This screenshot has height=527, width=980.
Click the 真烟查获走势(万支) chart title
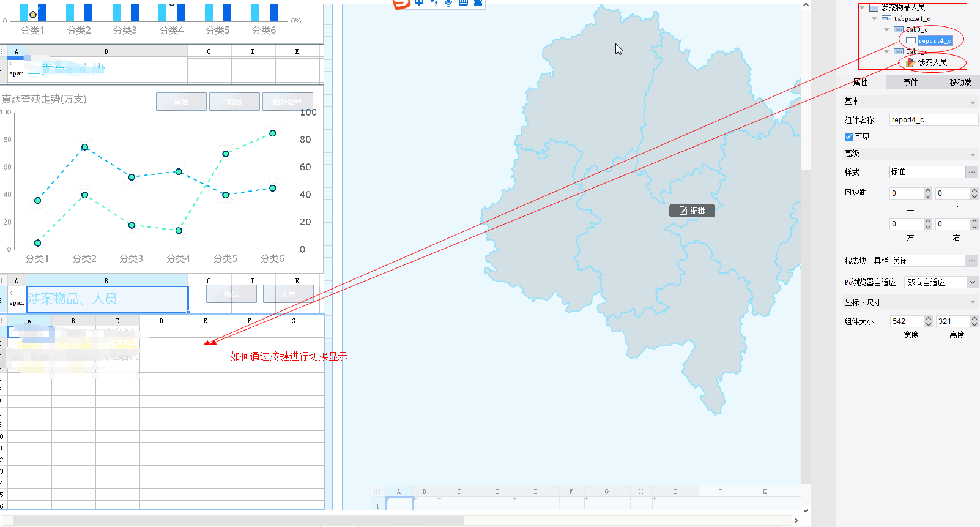click(44, 99)
